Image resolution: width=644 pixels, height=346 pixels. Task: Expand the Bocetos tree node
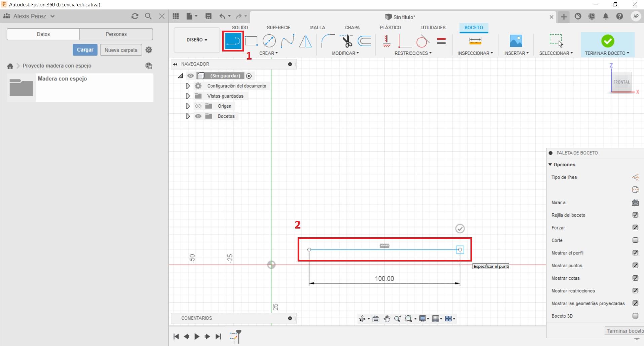coord(188,116)
